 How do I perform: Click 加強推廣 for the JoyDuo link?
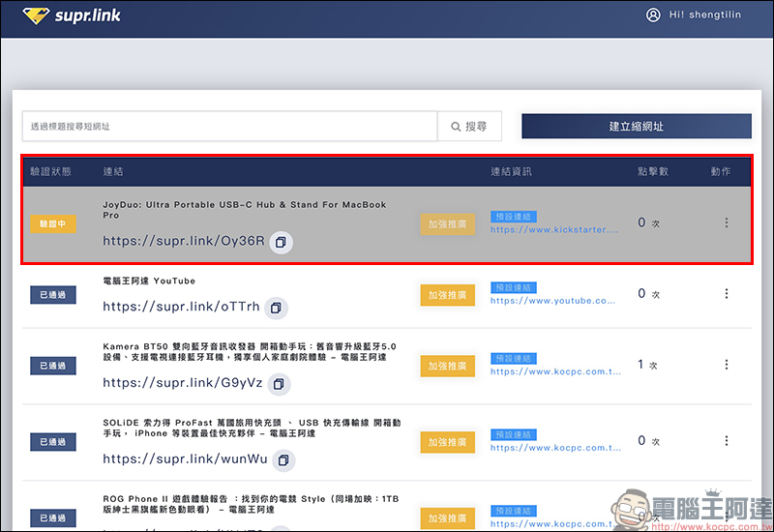click(x=447, y=224)
